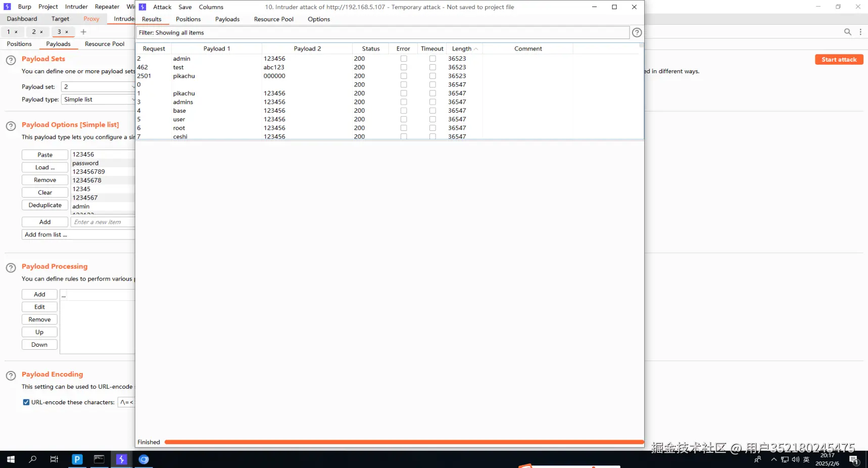Screen dimensions: 868x468
Task: Open the Proxy tab
Action: pyautogui.click(x=91, y=19)
